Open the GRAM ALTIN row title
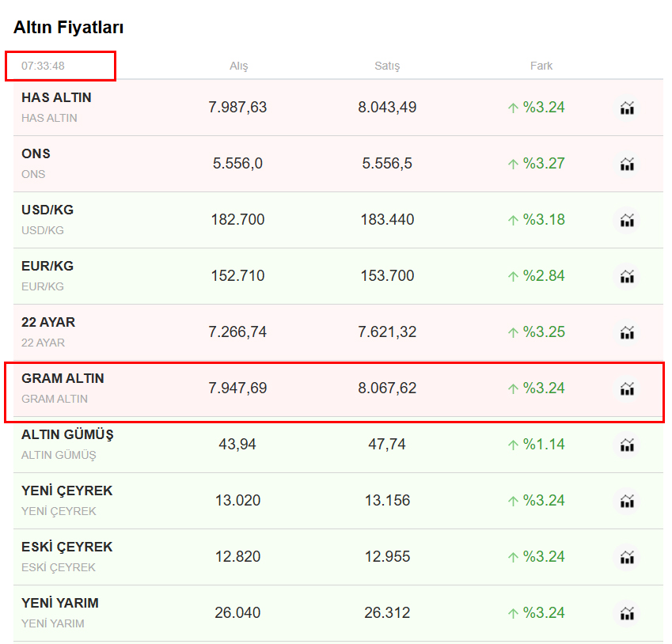This screenshot has height=644, width=672. [63, 379]
